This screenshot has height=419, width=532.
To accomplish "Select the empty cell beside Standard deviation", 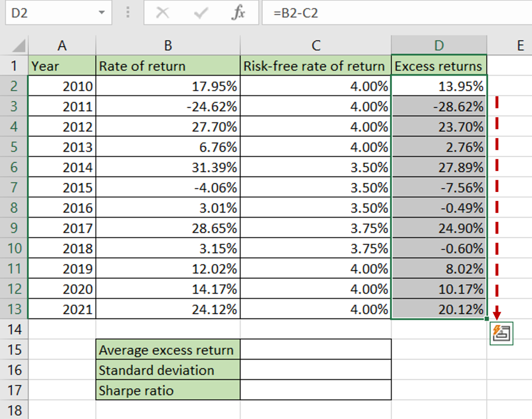I will pos(315,370).
